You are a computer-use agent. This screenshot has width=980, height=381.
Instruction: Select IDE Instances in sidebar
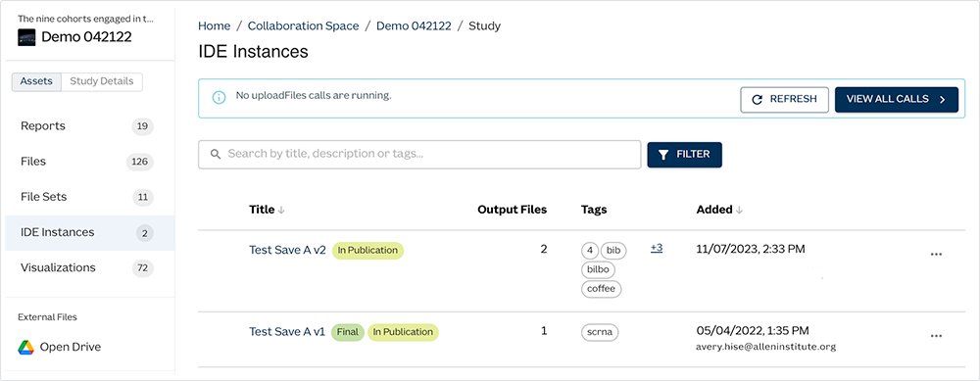[89, 233]
